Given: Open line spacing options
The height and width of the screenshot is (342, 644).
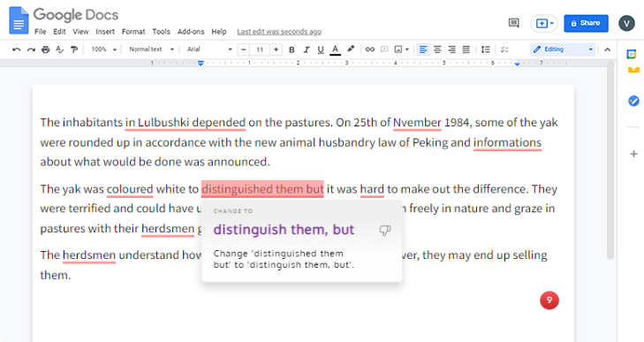Looking at the screenshot, I should [486, 49].
